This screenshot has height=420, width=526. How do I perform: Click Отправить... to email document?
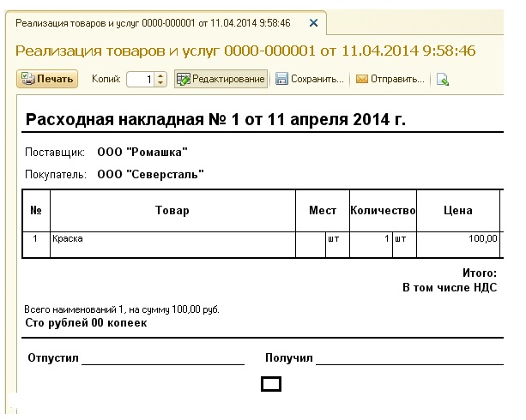[x=390, y=79]
